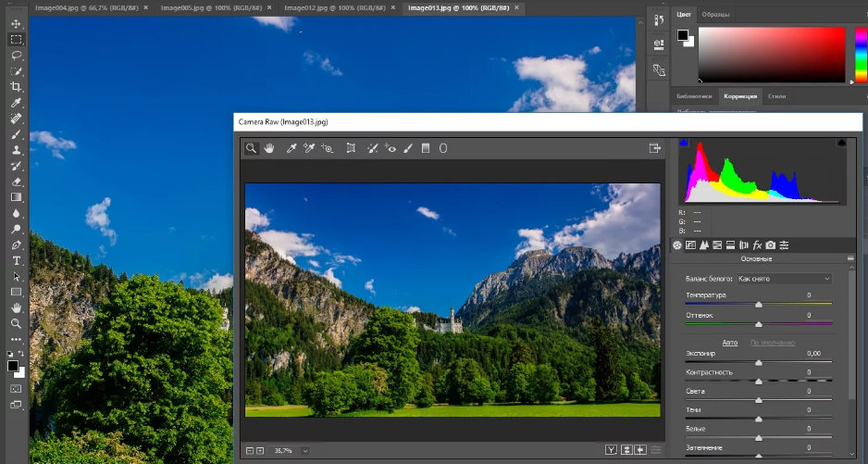
Task: Select Camera Raw Zoom tool
Action: point(252,148)
